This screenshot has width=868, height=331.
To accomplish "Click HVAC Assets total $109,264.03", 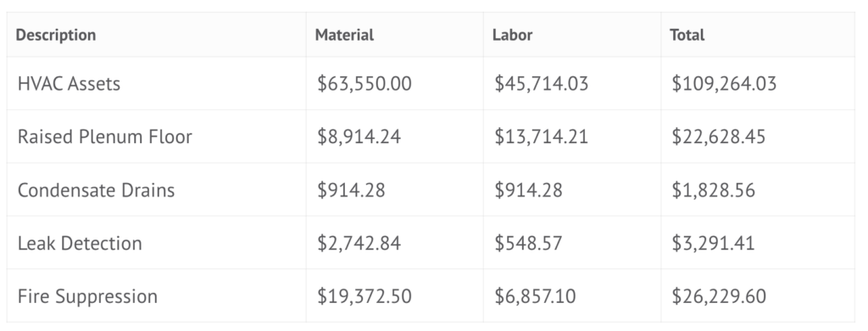I will click(724, 84).
